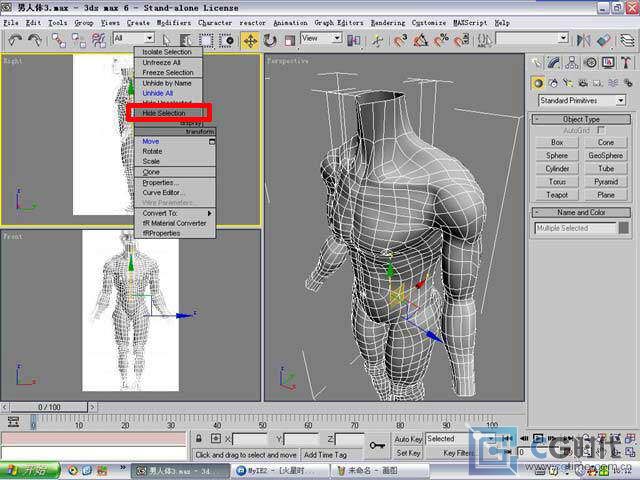Activate the Select and Scale tool
Image resolution: width=640 pixels, height=480 pixels.
pos(290,40)
